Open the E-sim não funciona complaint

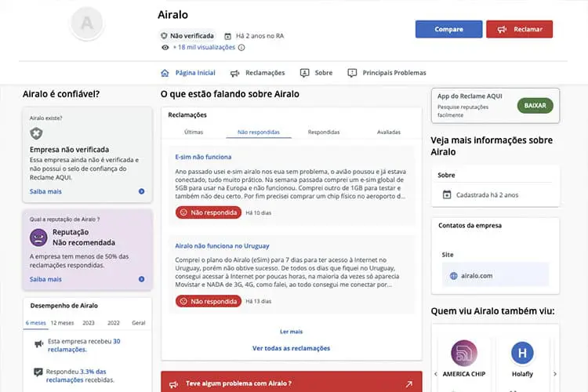coord(203,157)
